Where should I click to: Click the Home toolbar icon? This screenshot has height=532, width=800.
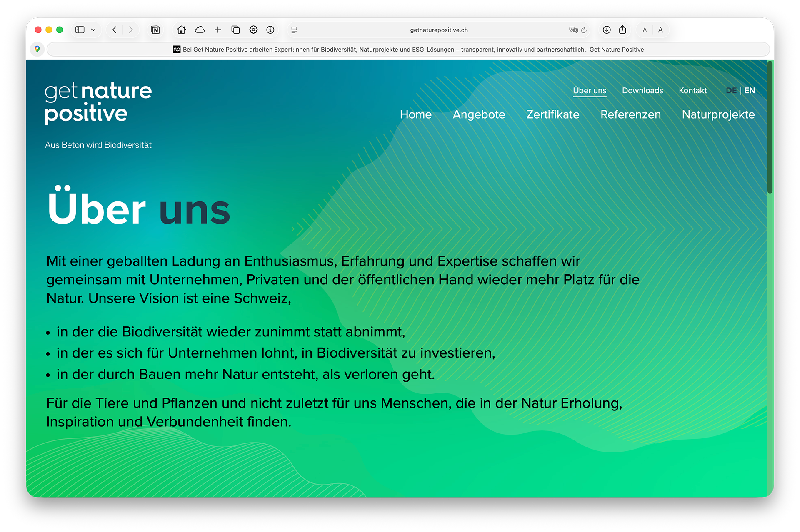pos(181,30)
